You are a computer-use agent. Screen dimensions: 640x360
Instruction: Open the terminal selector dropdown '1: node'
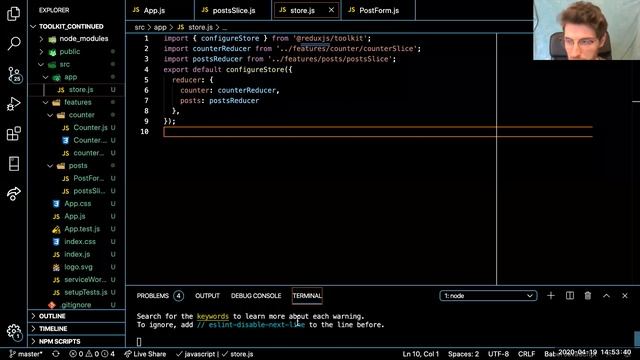(488, 296)
